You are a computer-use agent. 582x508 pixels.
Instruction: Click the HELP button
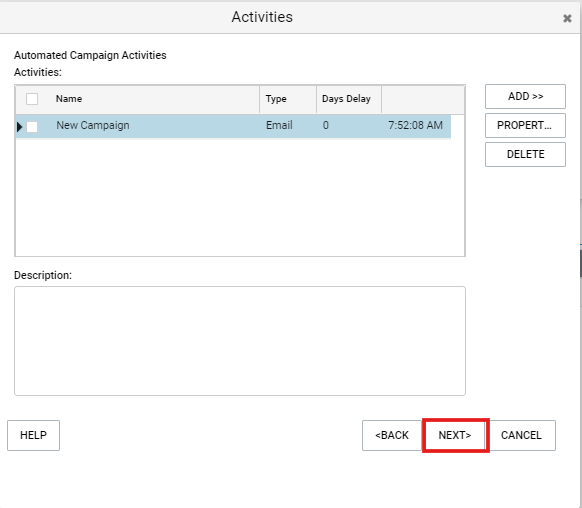(x=33, y=435)
